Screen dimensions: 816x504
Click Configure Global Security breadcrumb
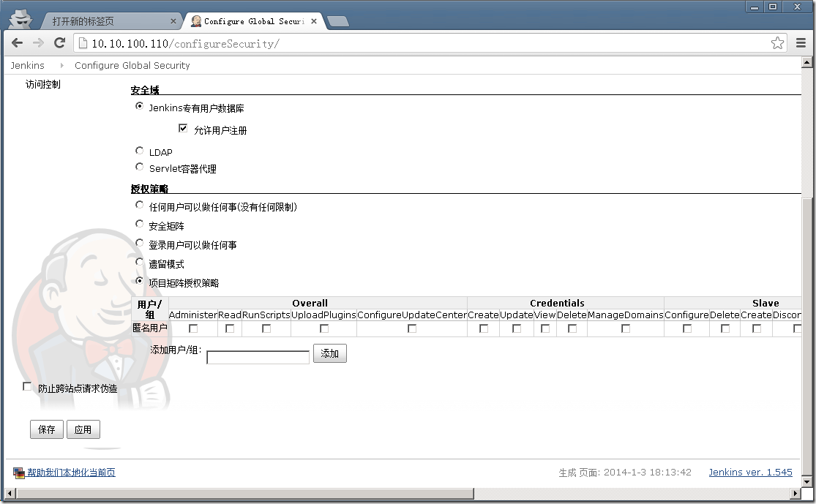pos(132,66)
